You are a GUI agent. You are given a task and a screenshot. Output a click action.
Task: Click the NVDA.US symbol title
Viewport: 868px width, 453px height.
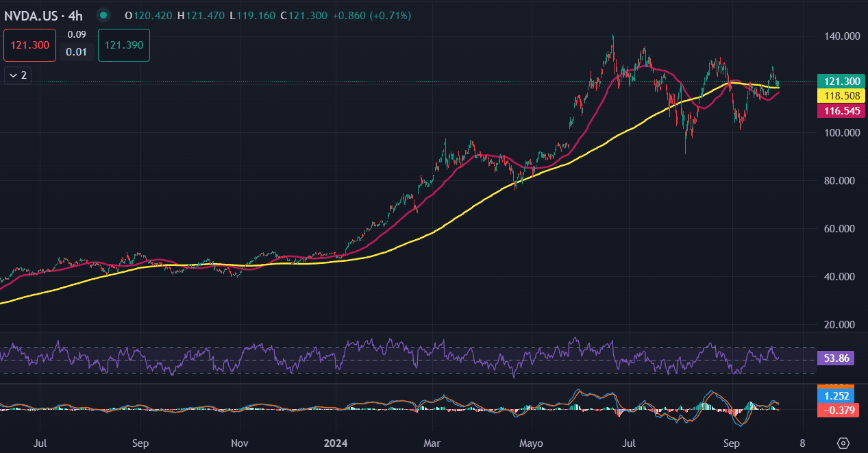click(x=31, y=14)
